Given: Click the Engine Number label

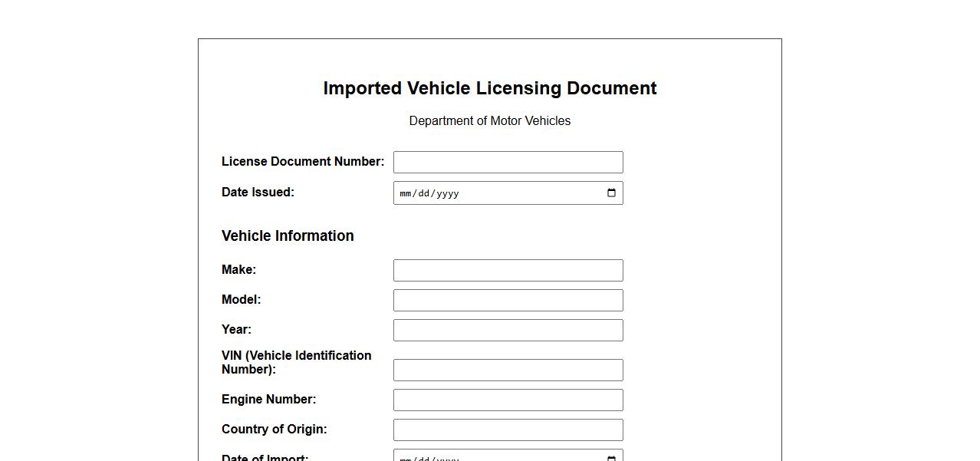Looking at the screenshot, I should coord(268,400).
